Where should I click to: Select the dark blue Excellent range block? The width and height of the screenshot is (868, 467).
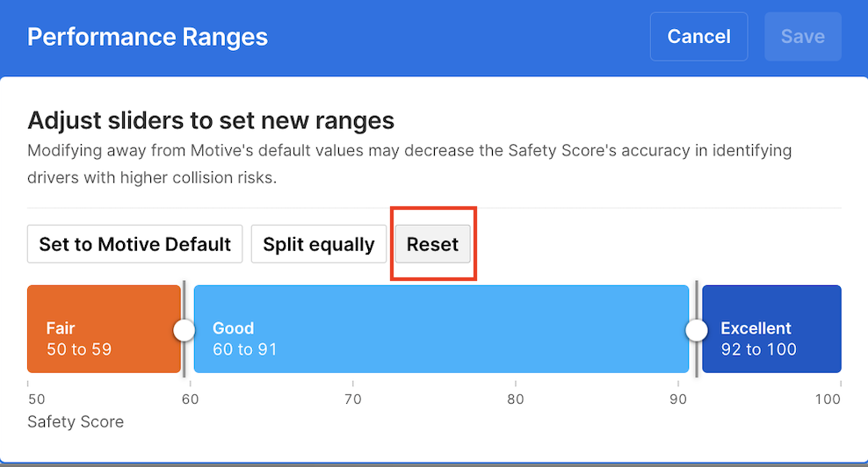pos(771,329)
